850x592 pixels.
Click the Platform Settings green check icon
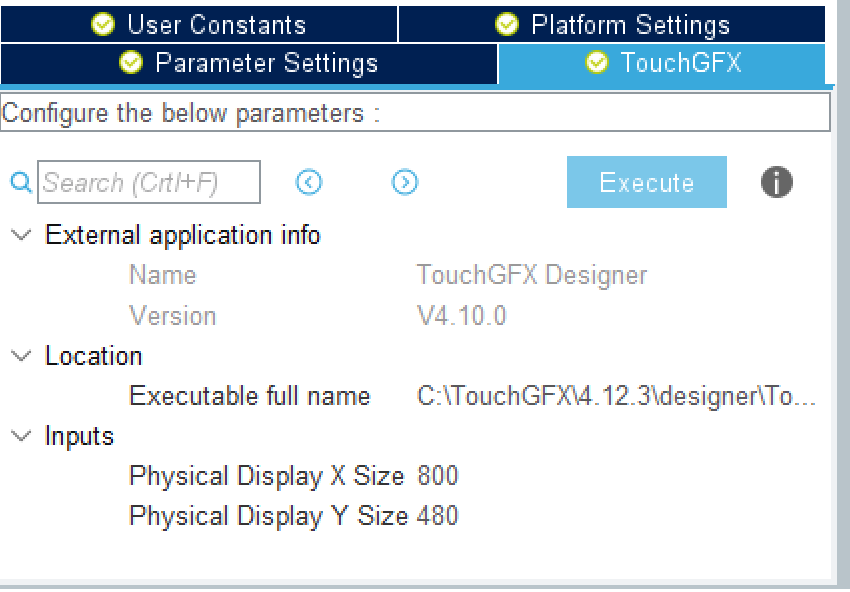pos(507,24)
